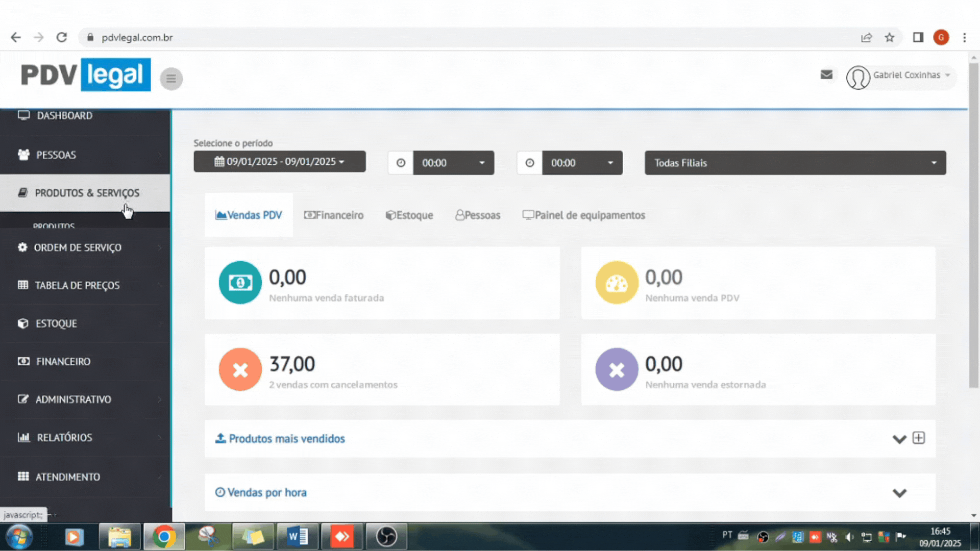
Task: Click the teal invoiced sales money icon
Action: [x=240, y=283]
